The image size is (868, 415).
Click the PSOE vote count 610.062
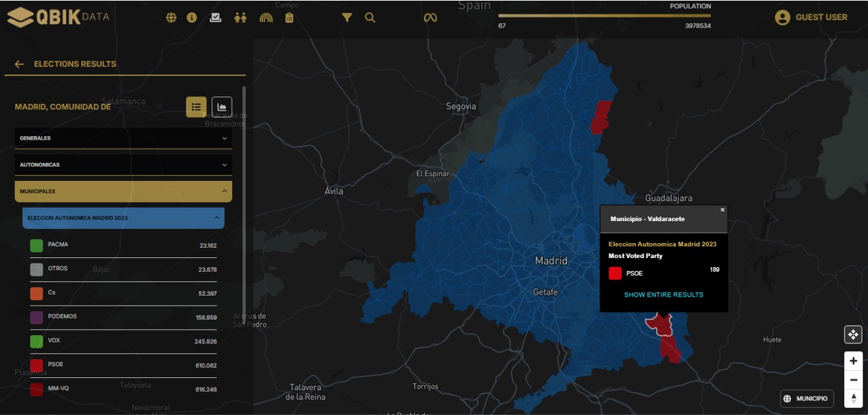coord(206,366)
